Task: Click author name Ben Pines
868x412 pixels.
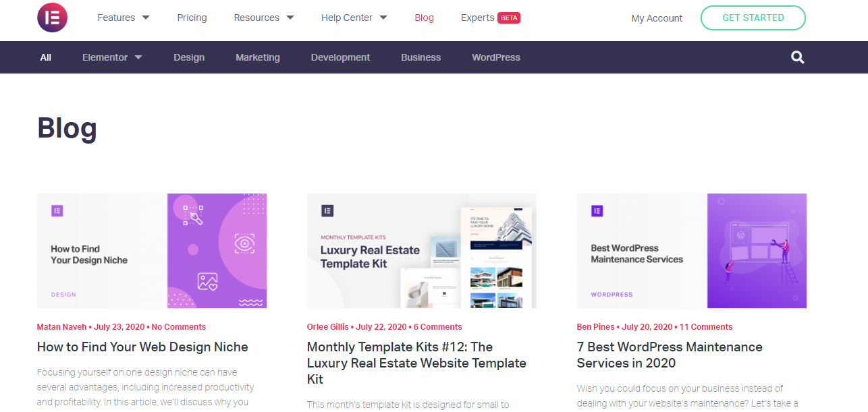Action: click(x=595, y=327)
